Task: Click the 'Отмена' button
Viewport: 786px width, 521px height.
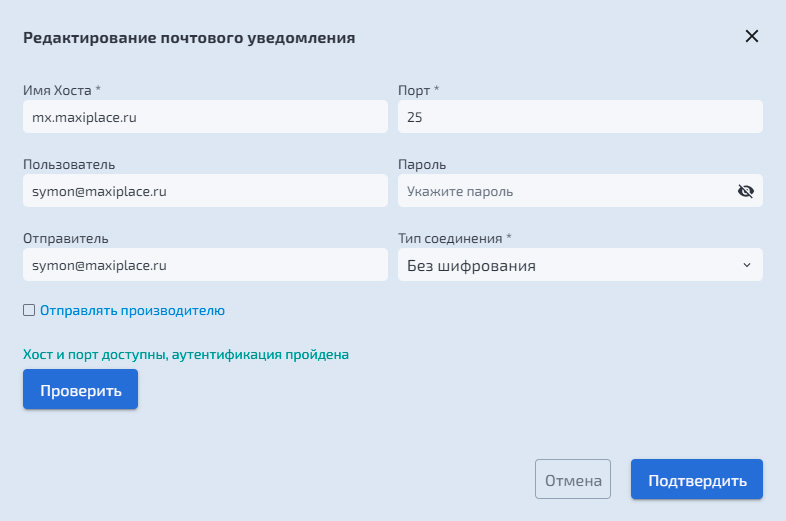Action: (573, 479)
